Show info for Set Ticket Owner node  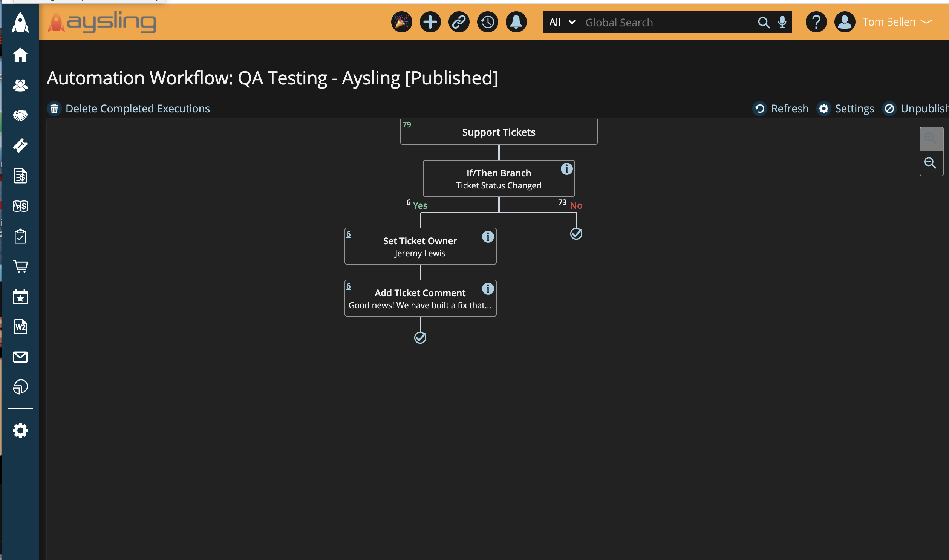[x=488, y=237]
